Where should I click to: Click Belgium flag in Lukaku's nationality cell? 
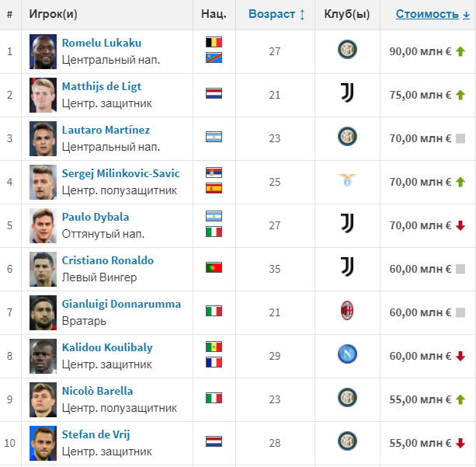pos(214,43)
